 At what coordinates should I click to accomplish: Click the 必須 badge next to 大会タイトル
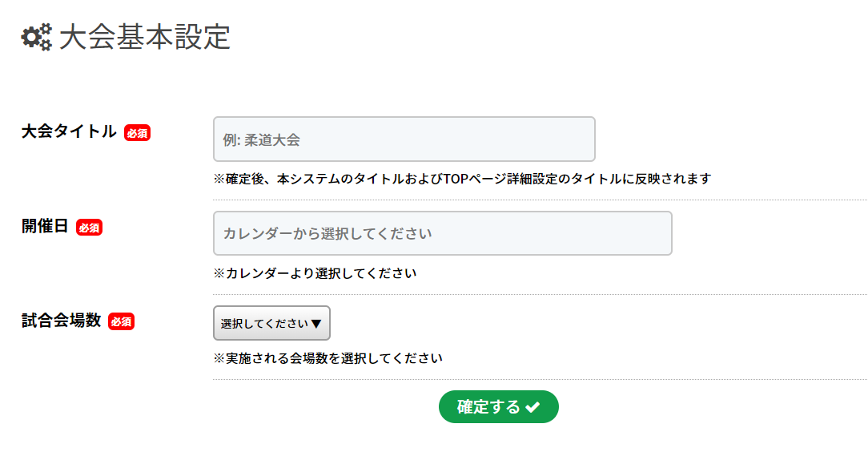[x=137, y=133]
